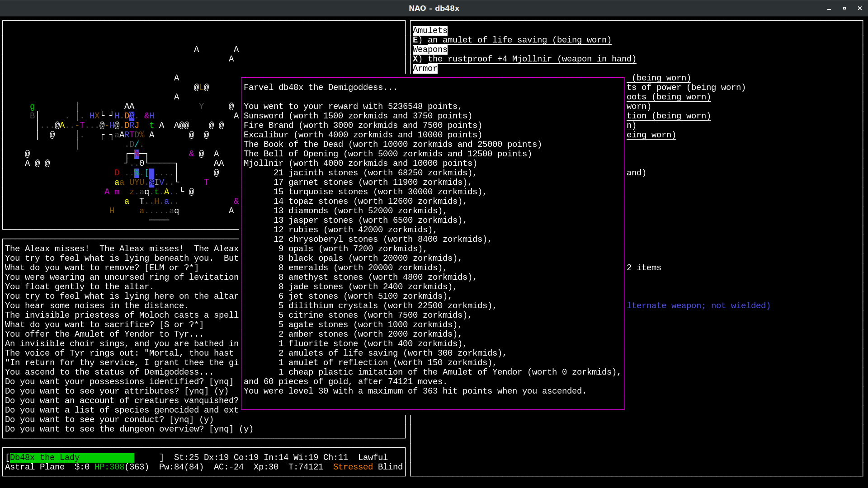Click the AC:-24 status value

click(228, 467)
